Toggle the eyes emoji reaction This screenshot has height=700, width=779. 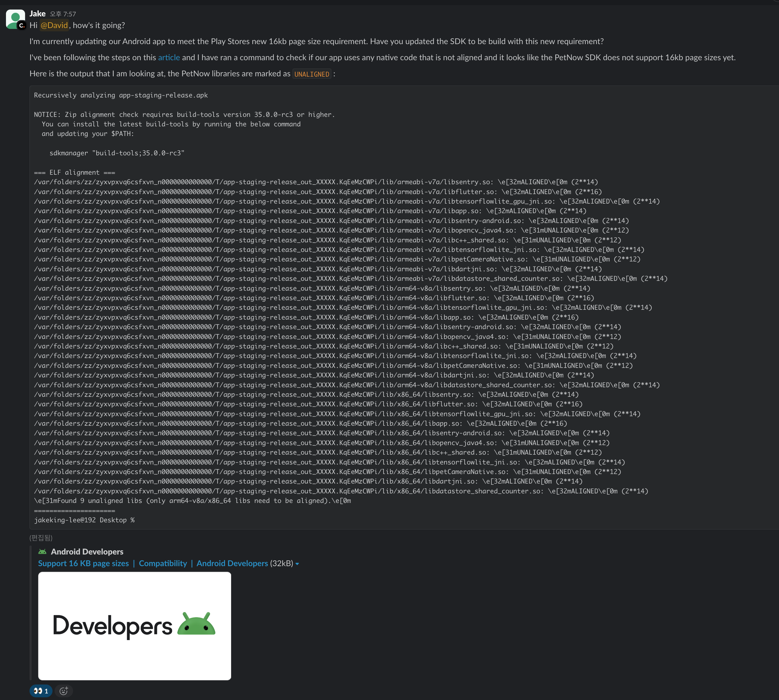click(x=41, y=691)
